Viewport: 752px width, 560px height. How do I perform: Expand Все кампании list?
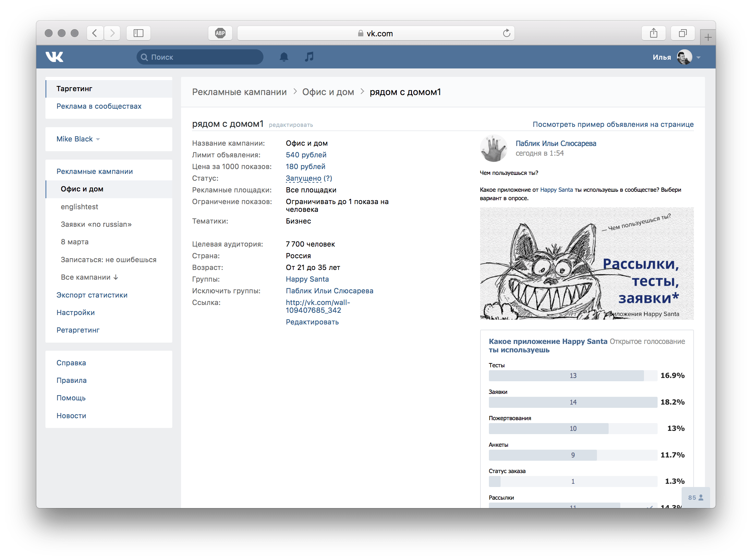point(90,277)
